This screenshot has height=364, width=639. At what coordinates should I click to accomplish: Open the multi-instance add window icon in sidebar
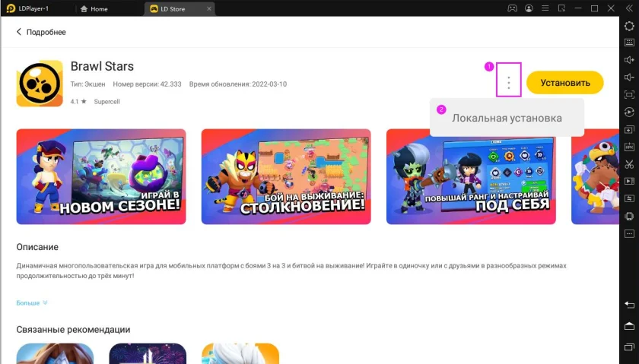[x=629, y=129]
